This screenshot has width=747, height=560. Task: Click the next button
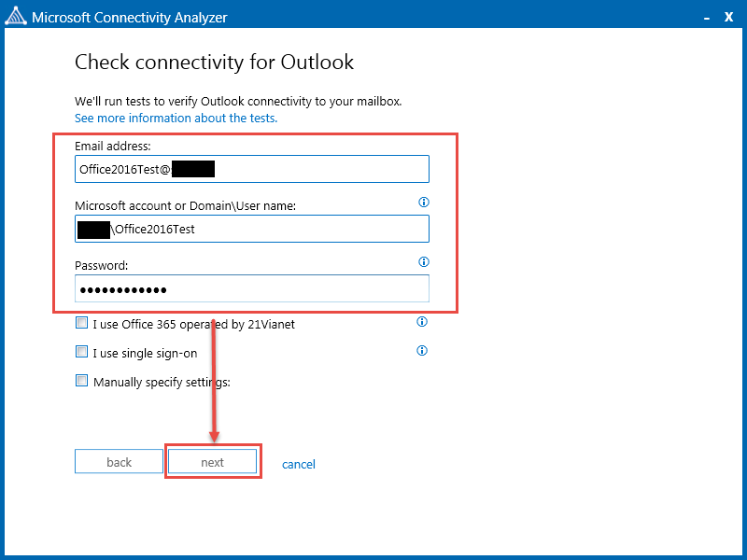pyautogui.click(x=213, y=461)
